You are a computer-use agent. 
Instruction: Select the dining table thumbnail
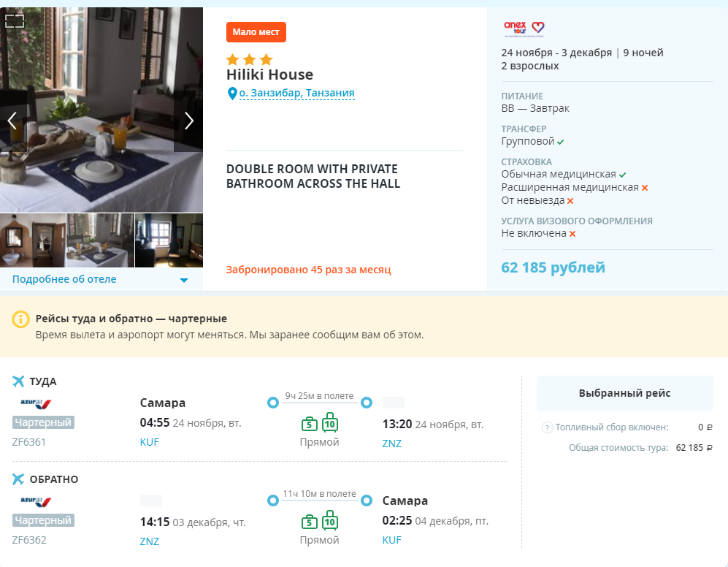[100, 240]
